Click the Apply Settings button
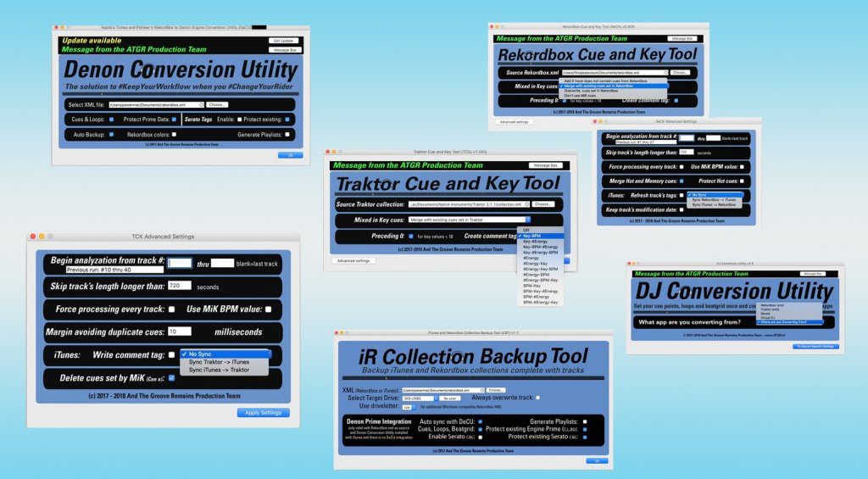This screenshot has height=479, width=868. (x=264, y=413)
